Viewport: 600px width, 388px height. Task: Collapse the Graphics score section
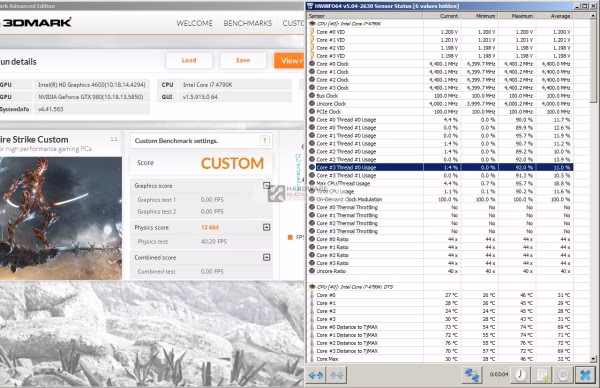[x=266, y=186]
